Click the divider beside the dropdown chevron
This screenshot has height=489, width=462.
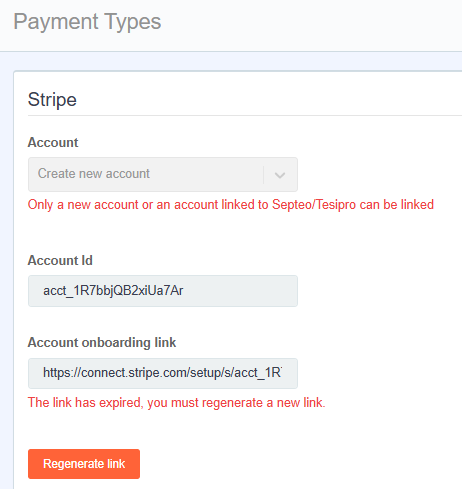pos(263,175)
